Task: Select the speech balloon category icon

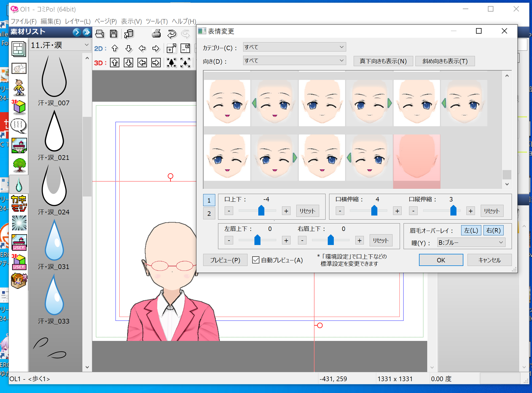Action: 19,126
